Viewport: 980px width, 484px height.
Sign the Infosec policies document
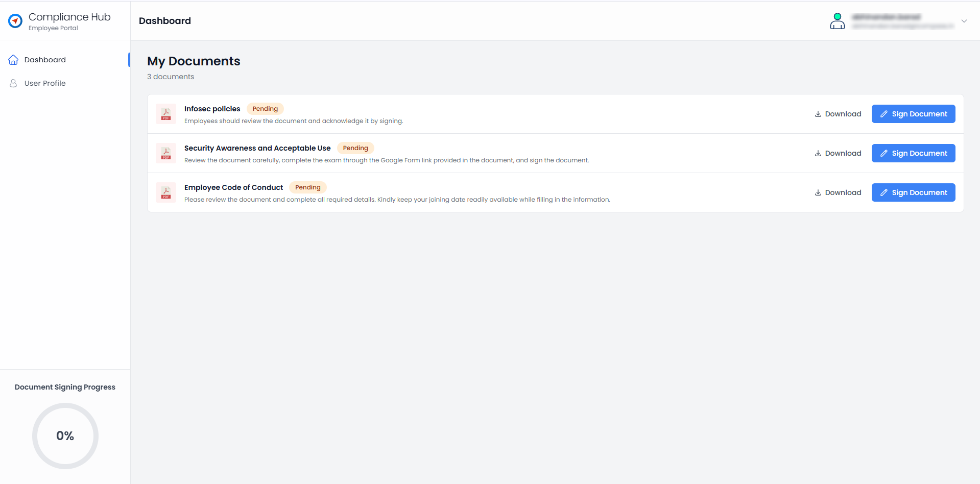(913, 114)
